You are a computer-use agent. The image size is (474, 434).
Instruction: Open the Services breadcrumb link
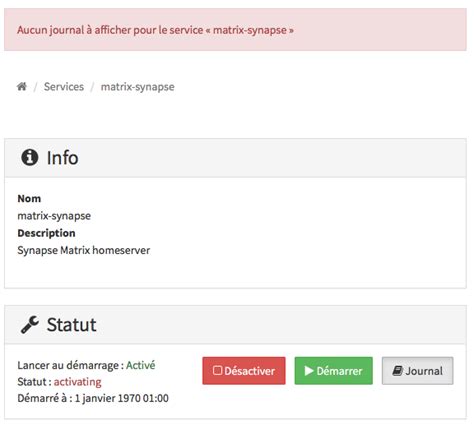coord(64,87)
